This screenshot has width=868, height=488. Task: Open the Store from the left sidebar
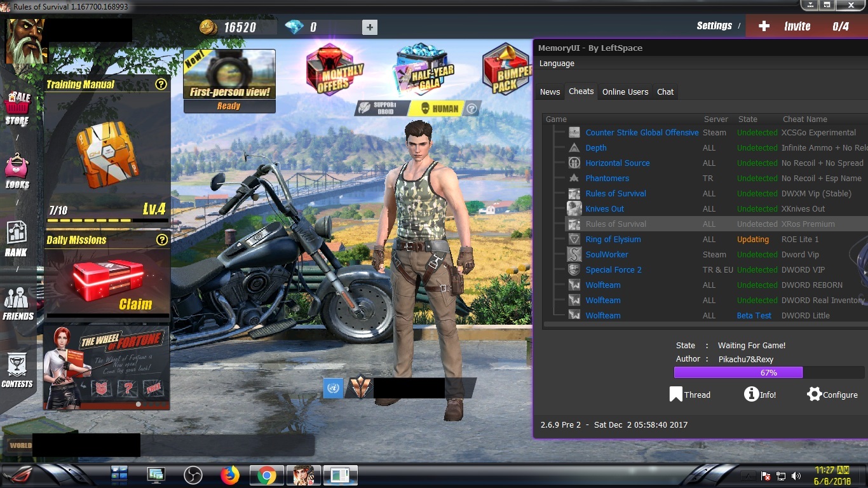tap(17, 108)
